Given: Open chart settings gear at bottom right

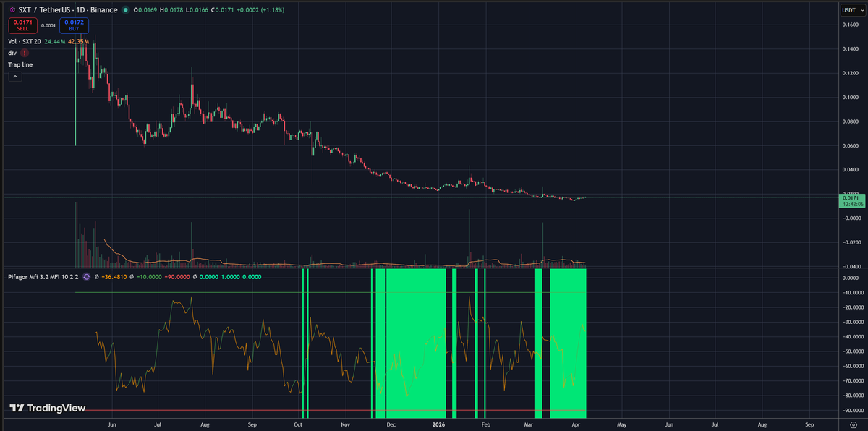Looking at the screenshot, I should point(854,425).
